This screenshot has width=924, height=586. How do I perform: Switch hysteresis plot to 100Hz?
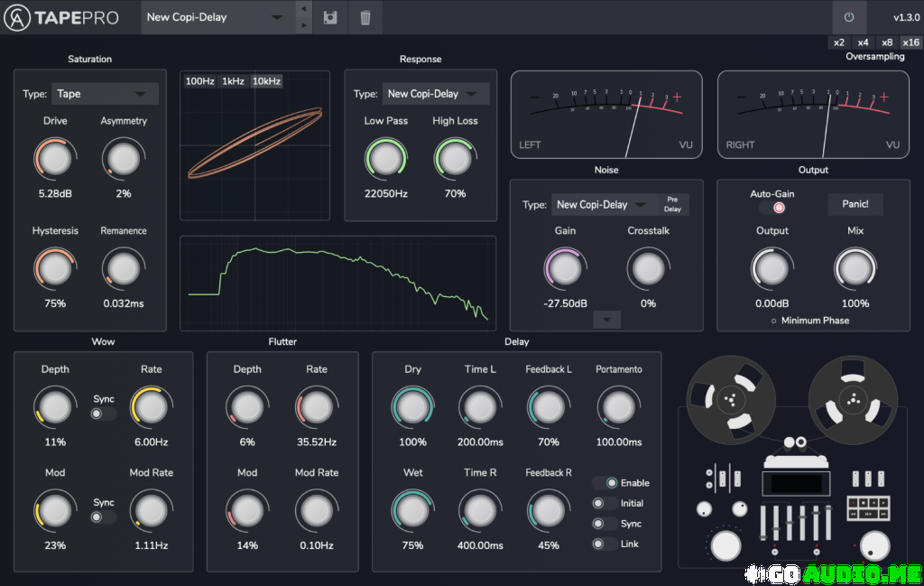pos(199,80)
